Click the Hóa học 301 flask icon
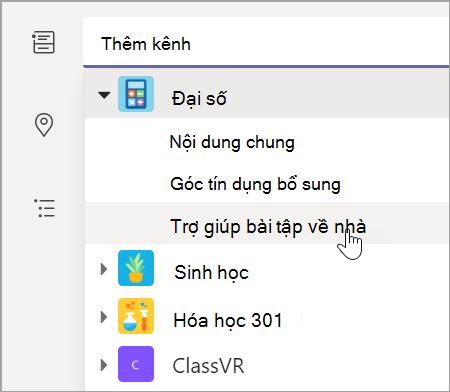 pos(136,316)
